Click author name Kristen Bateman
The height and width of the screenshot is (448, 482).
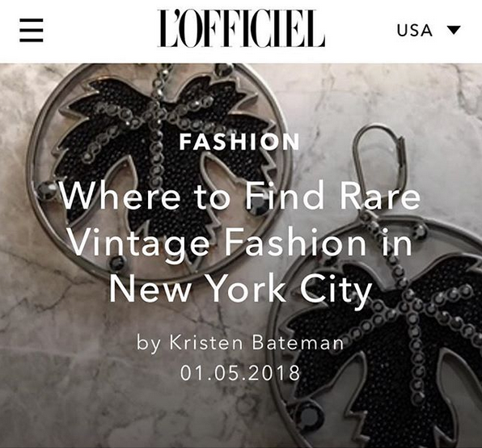click(256, 343)
